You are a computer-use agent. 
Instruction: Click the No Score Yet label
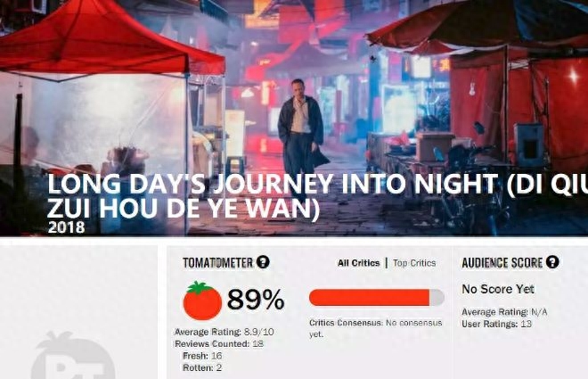(x=498, y=289)
